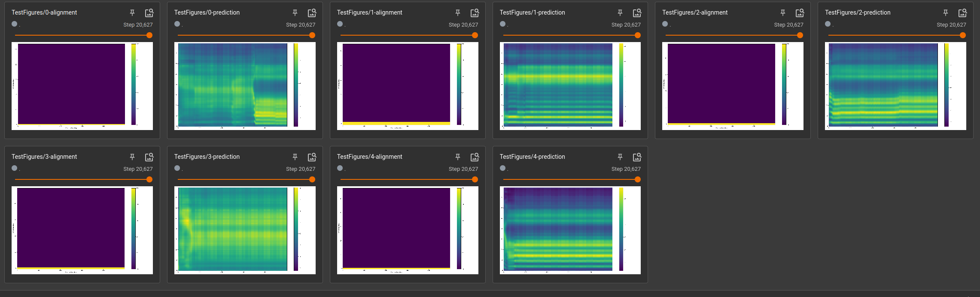Open the TestFigures/2-prediction spectrogram image
This screenshot has height=297, width=980.
[x=895, y=86]
